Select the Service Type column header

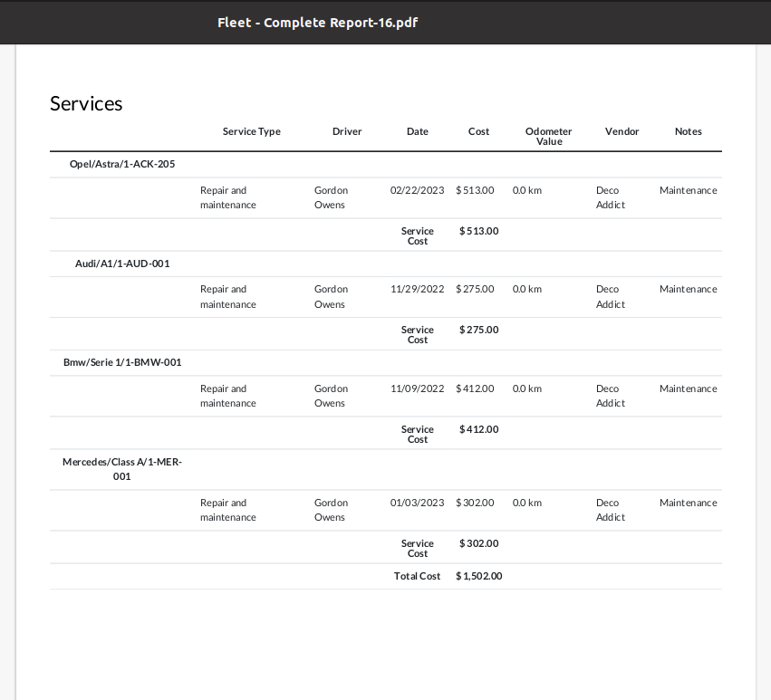pos(252,131)
